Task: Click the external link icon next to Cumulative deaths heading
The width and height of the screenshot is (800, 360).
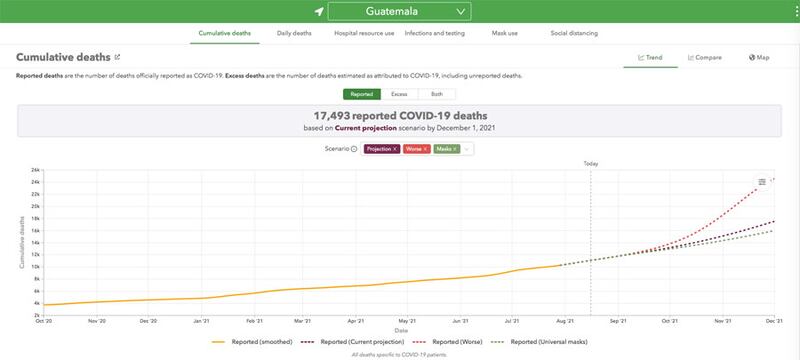Action: coord(117,57)
